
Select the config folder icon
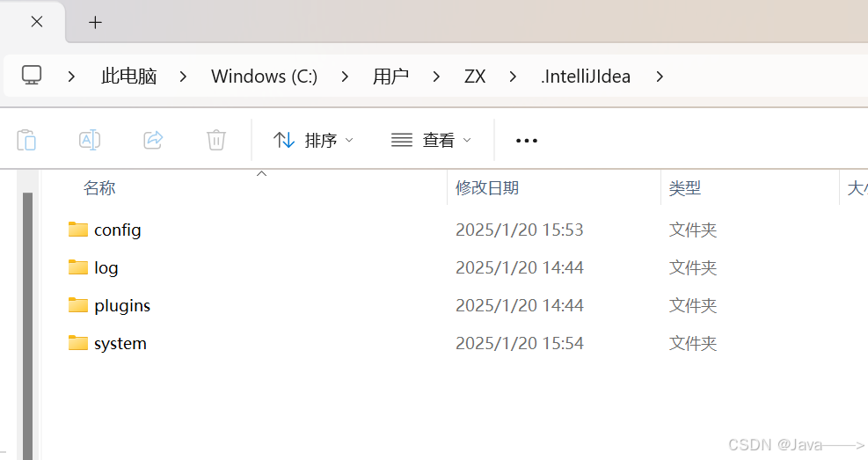[78, 230]
